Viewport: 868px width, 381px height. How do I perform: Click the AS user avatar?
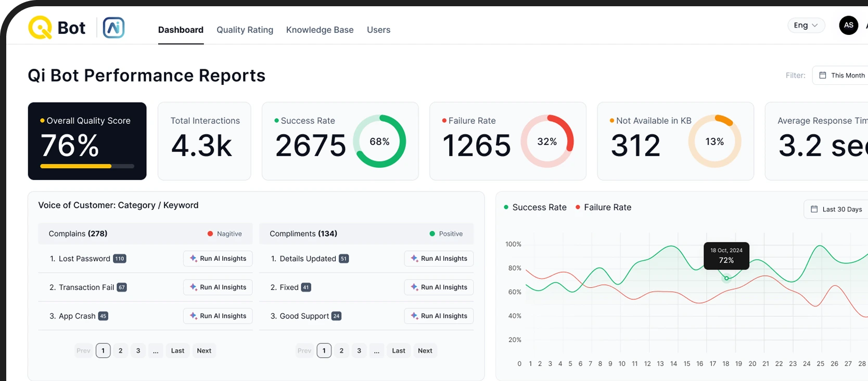(848, 25)
